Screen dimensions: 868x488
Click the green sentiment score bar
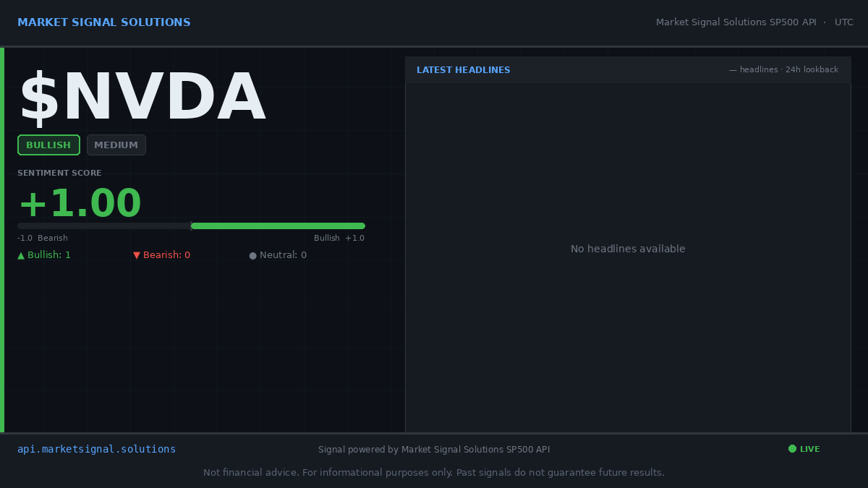(278, 226)
